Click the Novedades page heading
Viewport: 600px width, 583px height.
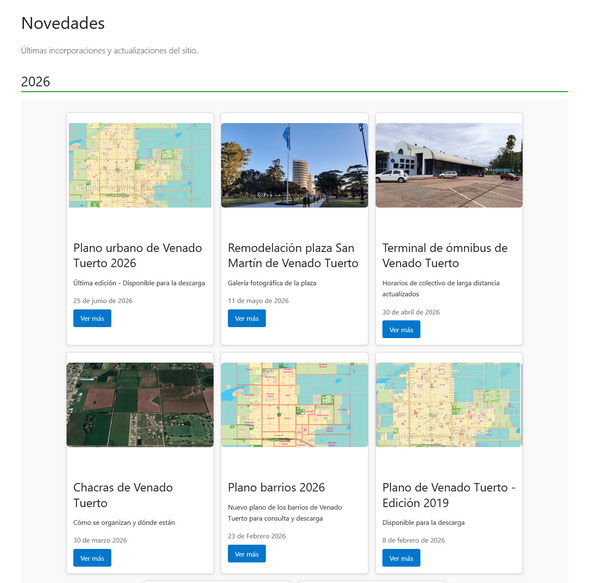[63, 23]
